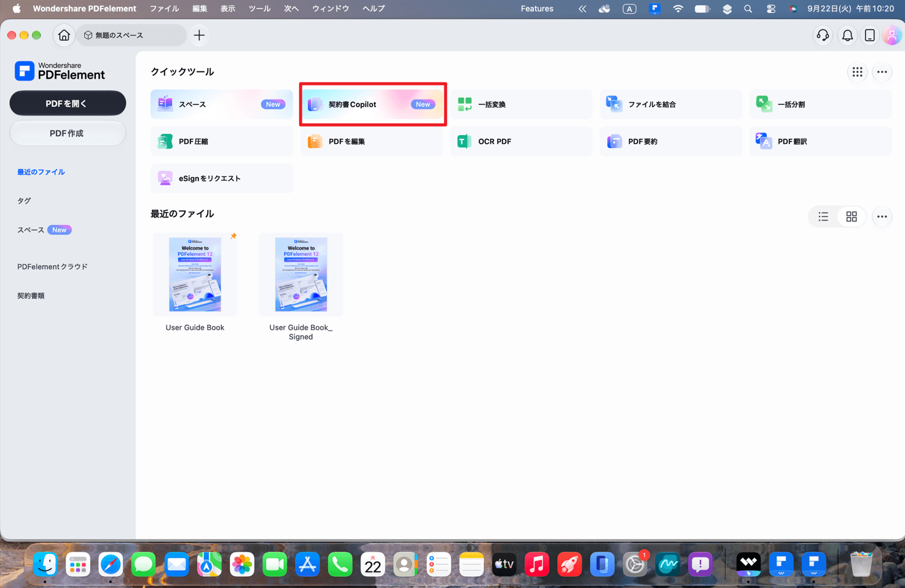Open the スペース quick tool
Screen dimensions: 905x588
(x=222, y=104)
